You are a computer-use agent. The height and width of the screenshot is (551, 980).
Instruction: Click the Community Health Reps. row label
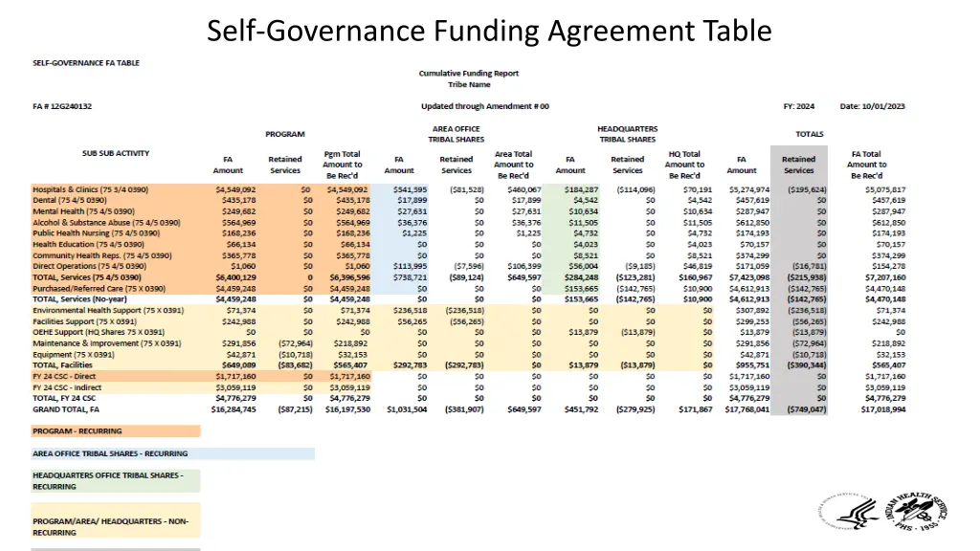click(x=102, y=255)
